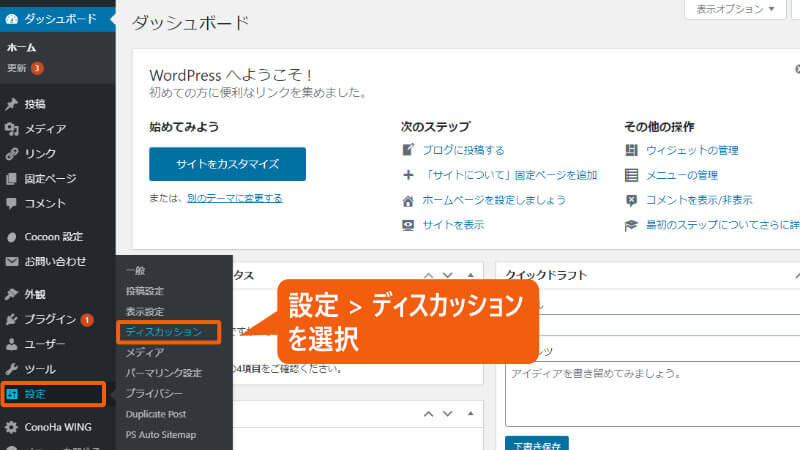
Task: Click the plug icon beside プラグイン
Action: coord(12,319)
